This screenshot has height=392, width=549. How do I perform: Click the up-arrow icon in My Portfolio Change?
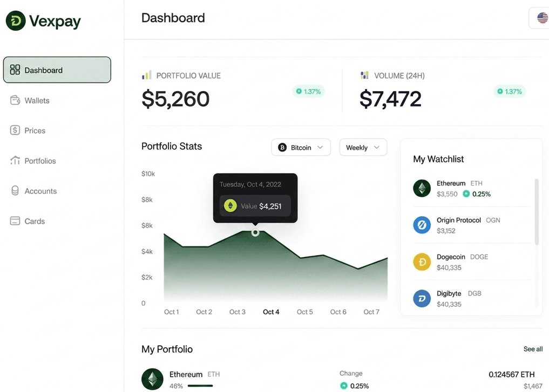(344, 386)
